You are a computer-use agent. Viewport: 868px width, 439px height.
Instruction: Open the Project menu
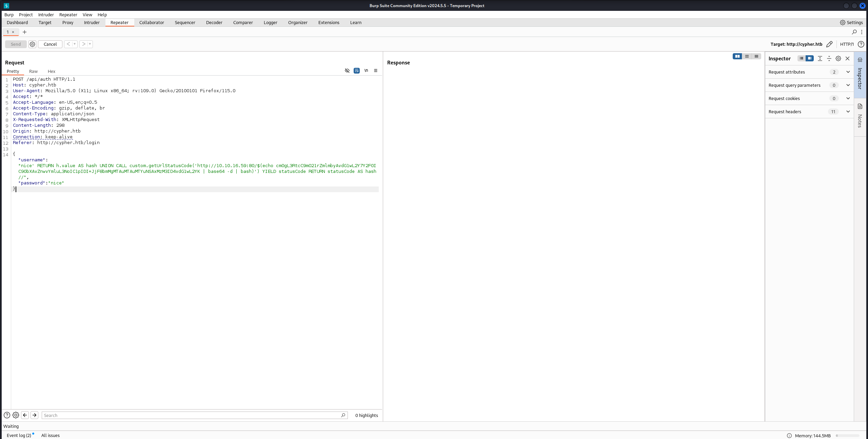[26, 15]
